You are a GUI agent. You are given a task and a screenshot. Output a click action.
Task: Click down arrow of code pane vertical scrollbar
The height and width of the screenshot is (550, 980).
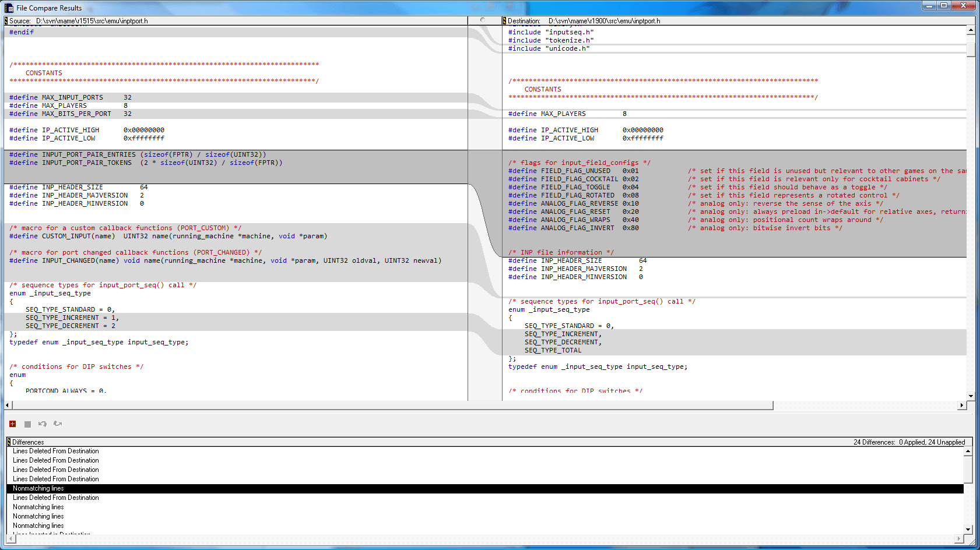[x=971, y=396]
